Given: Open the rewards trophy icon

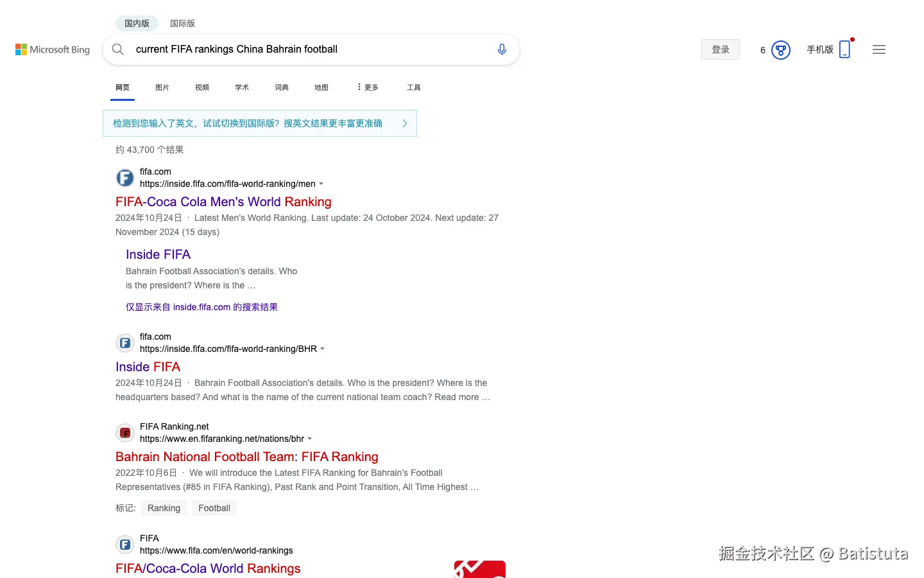Looking at the screenshot, I should tap(781, 50).
